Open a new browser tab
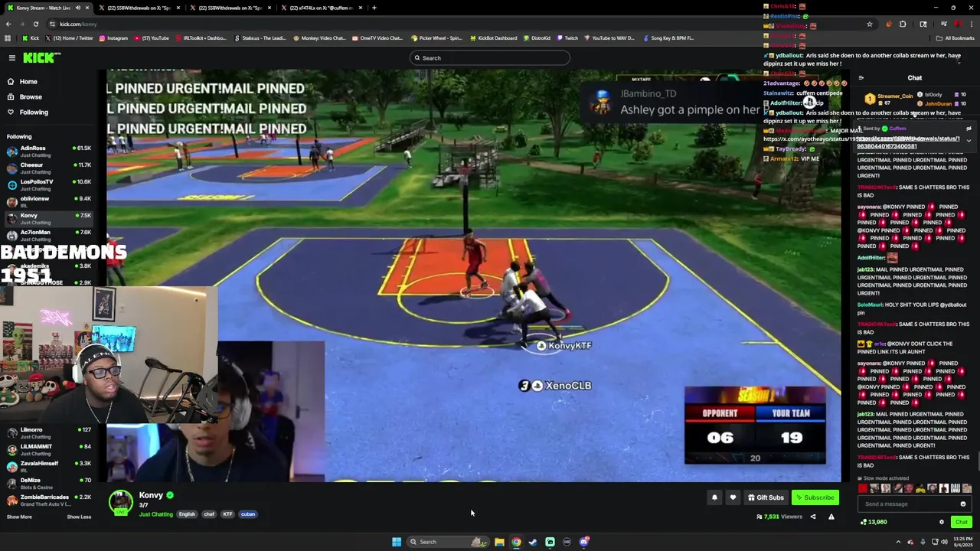This screenshot has width=980, height=551. [x=374, y=8]
